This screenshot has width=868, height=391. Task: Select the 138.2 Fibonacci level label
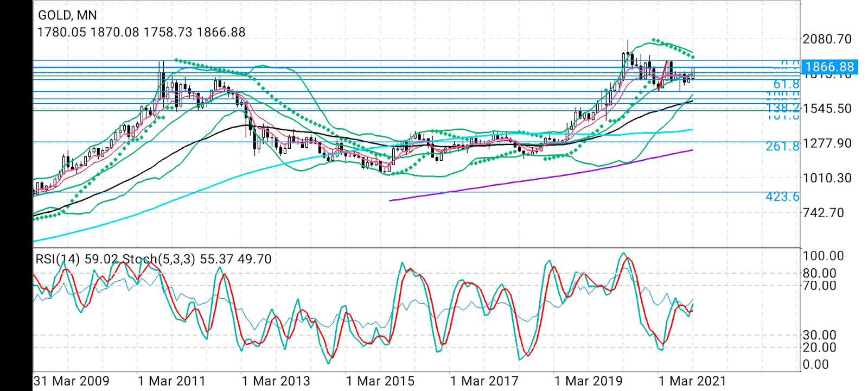click(x=782, y=108)
